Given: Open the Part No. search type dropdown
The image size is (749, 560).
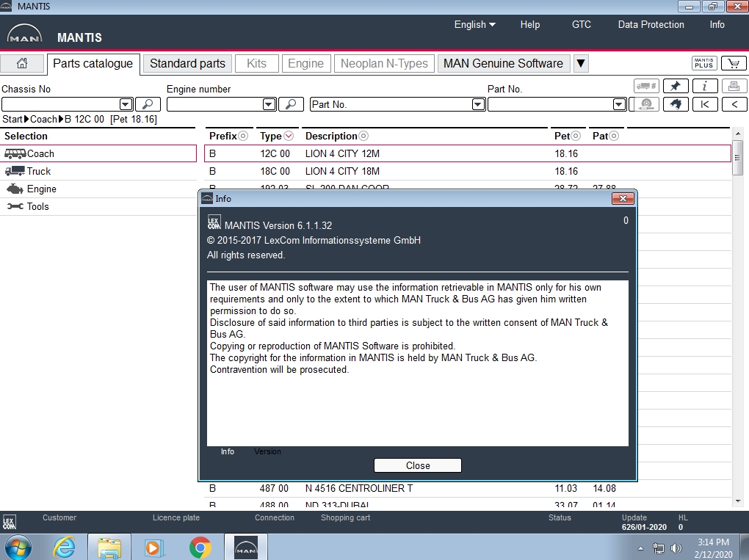Looking at the screenshot, I should 478,104.
